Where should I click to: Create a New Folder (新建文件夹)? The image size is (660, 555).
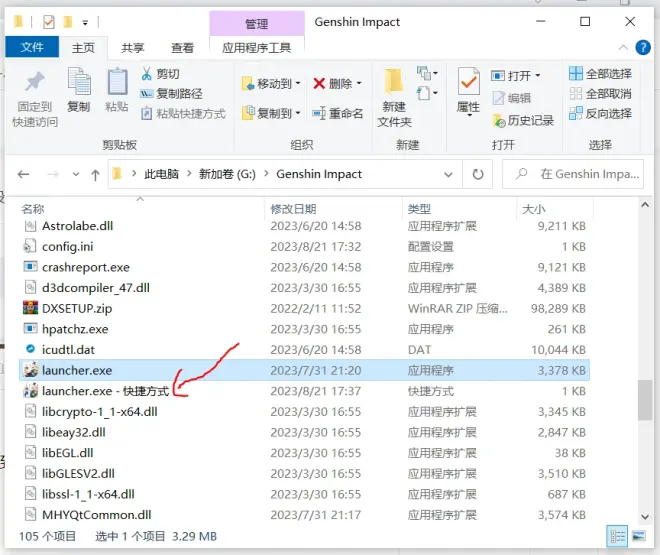click(x=394, y=98)
